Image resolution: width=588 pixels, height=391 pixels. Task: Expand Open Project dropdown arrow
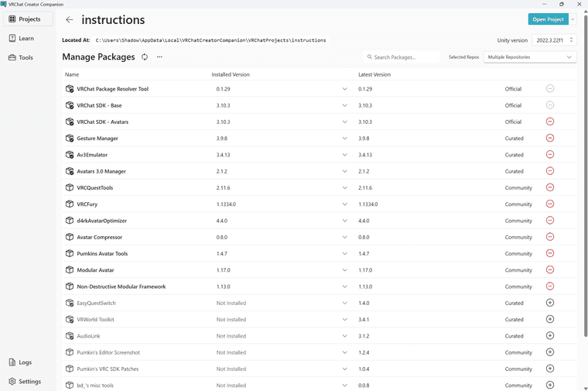tap(573, 19)
